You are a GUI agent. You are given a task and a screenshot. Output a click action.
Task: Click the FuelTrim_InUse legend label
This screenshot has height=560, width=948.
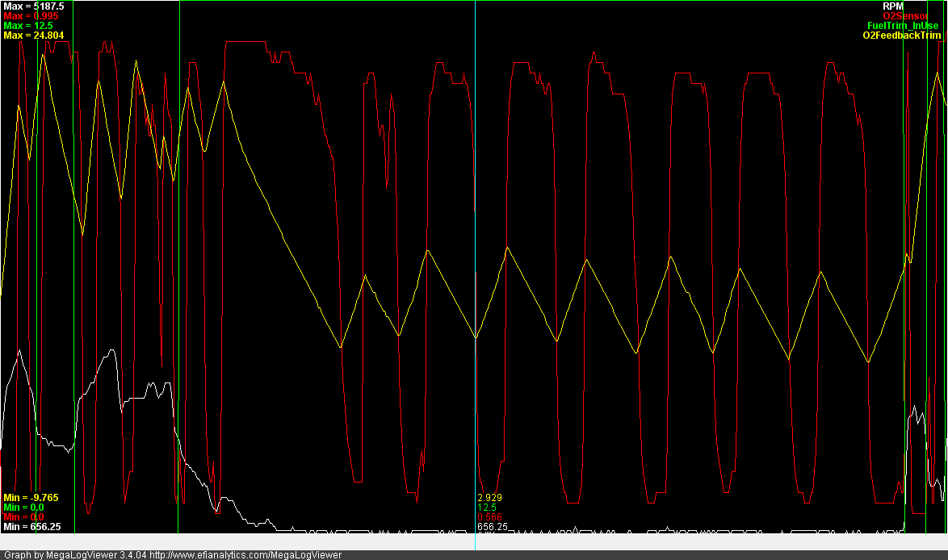tap(903, 26)
